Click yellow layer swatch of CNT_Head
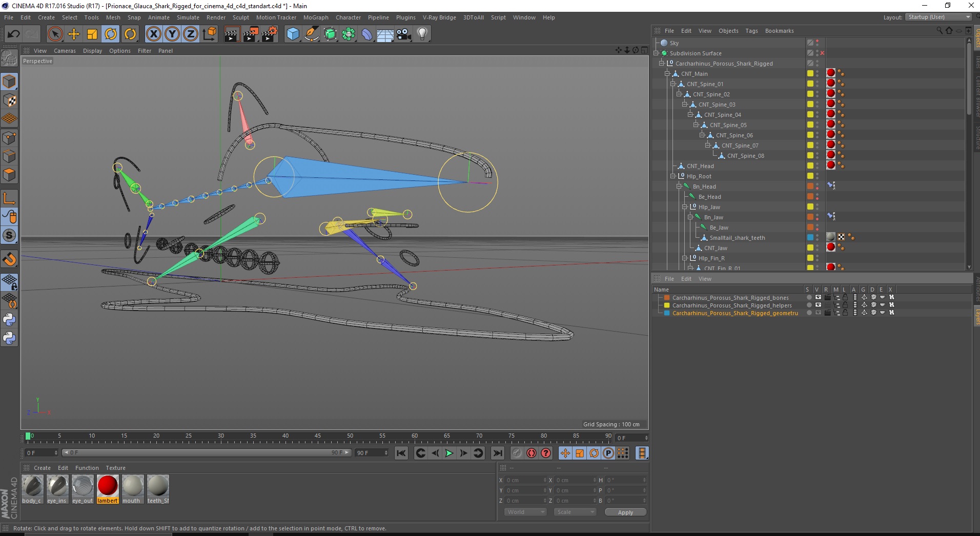The image size is (980, 536). 810,166
